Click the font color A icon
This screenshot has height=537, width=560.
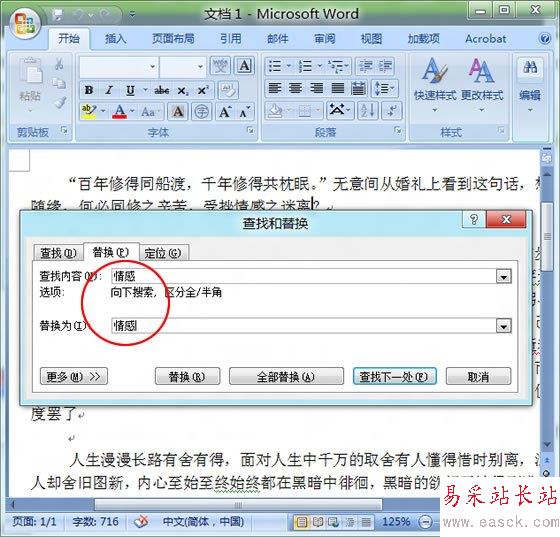click(120, 111)
